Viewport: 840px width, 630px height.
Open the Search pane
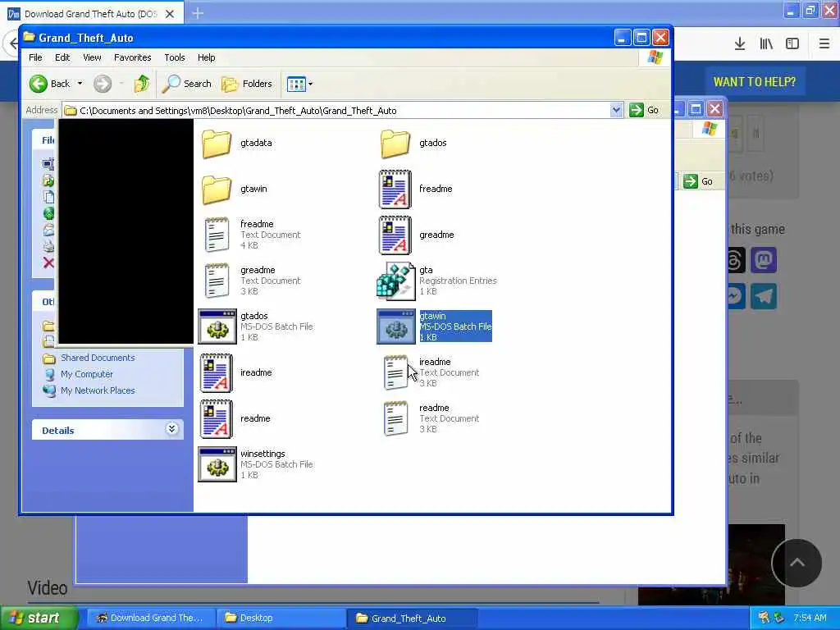(187, 84)
